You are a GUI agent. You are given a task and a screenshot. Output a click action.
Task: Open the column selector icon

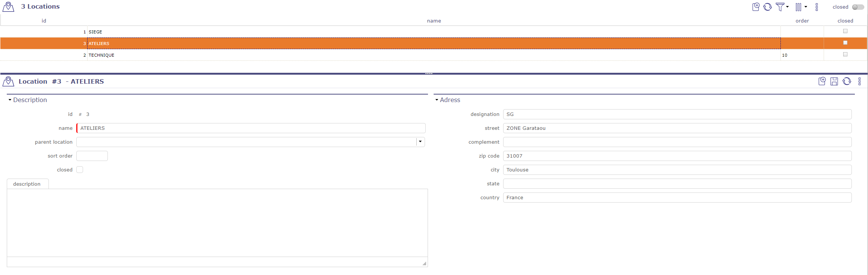coord(798,7)
